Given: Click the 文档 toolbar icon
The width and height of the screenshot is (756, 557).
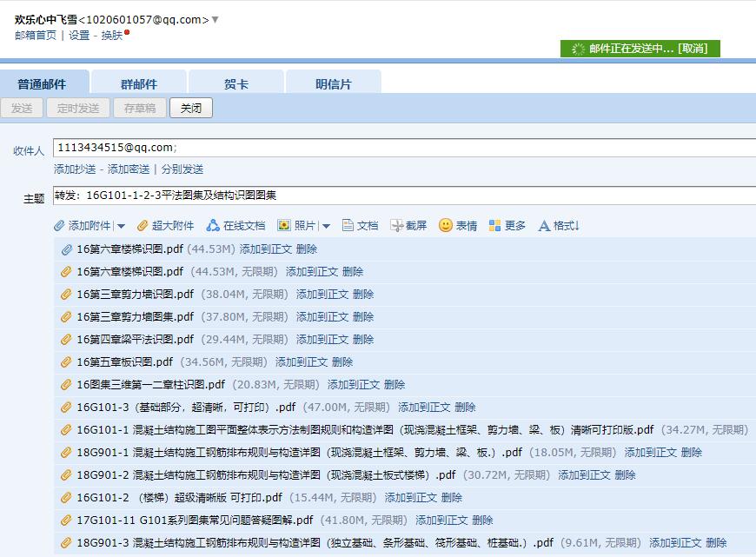Looking at the screenshot, I should click(348, 226).
